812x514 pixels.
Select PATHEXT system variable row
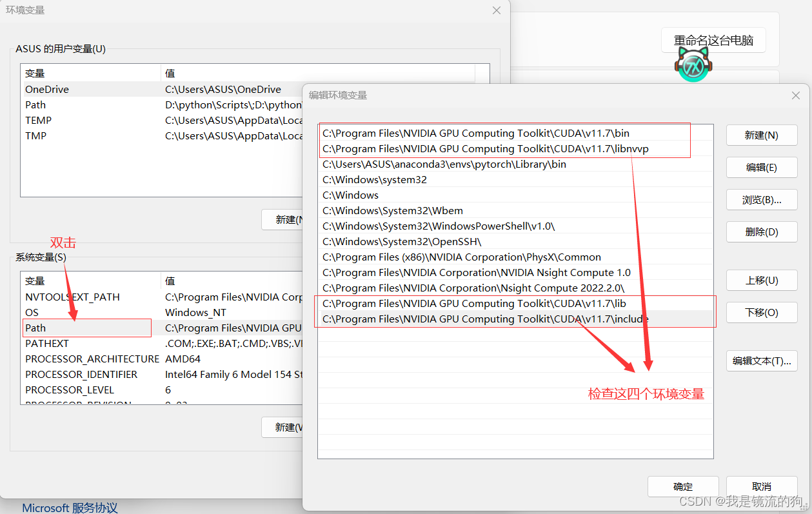pyautogui.click(x=162, y=344)
